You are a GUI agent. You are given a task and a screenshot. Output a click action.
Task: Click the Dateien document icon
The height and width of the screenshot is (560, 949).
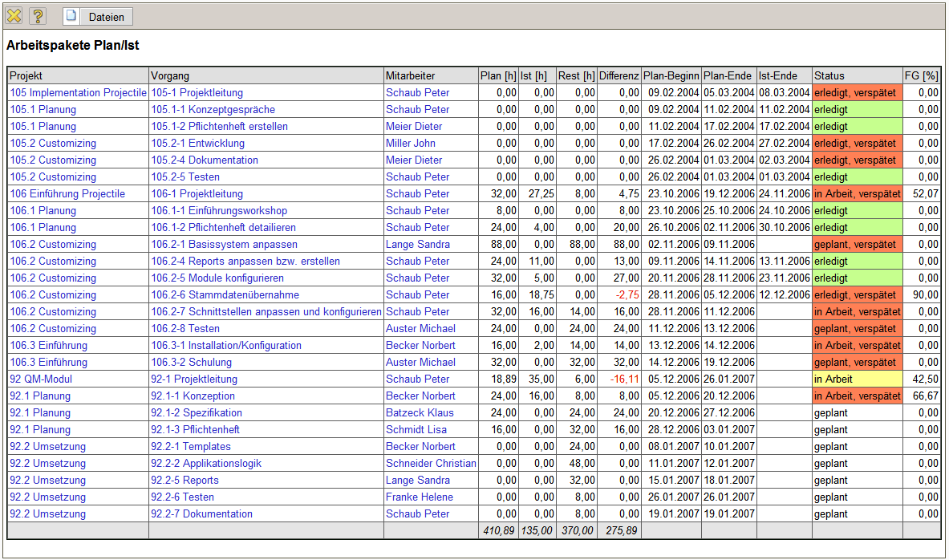(71, 16)
